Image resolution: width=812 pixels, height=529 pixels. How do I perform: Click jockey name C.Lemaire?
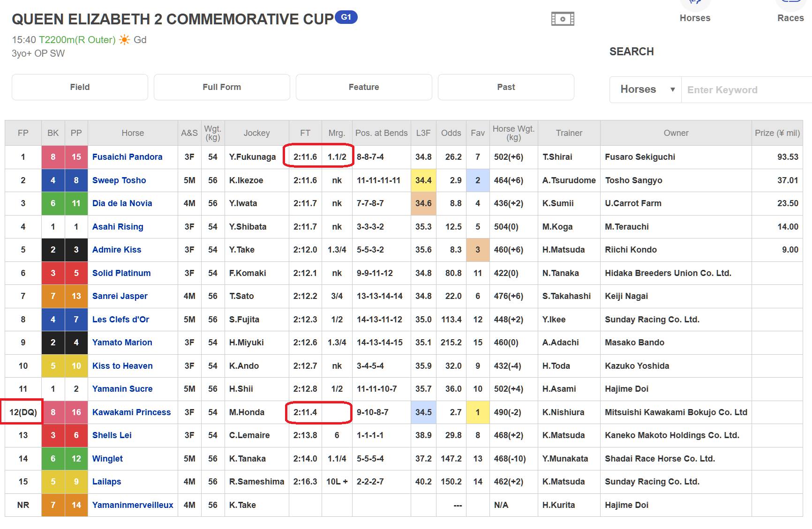click(249, 435)
